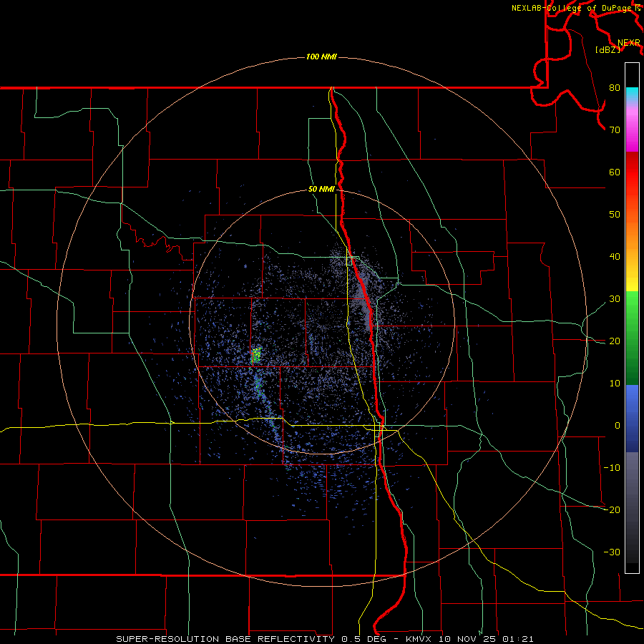Screen dimensions: 644x644
Task: Click the 0 value on the dBZ scale
Action: [x=618, y=426]
